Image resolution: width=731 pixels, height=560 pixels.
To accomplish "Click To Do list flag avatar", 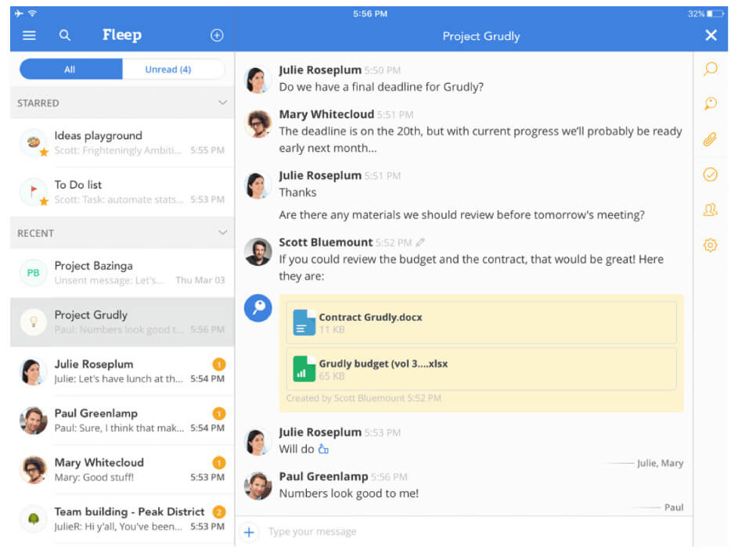I will pos(33,192).
